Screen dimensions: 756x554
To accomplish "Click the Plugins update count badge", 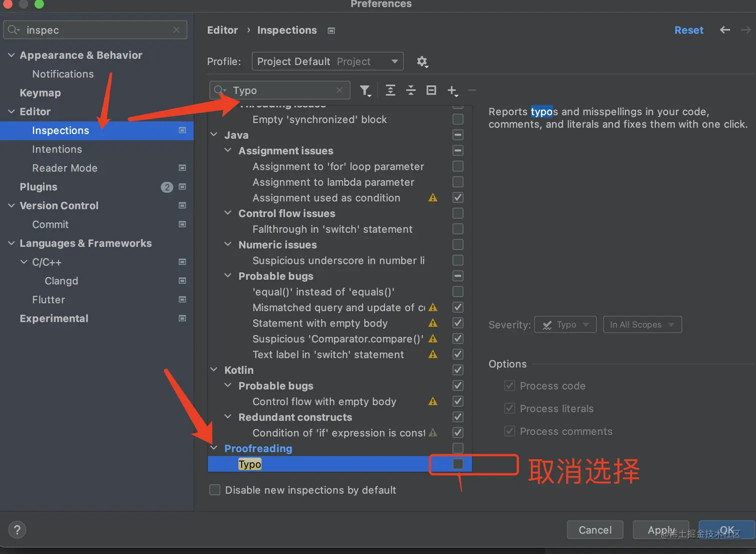I will pyautogui.click(x=167, y=187).
